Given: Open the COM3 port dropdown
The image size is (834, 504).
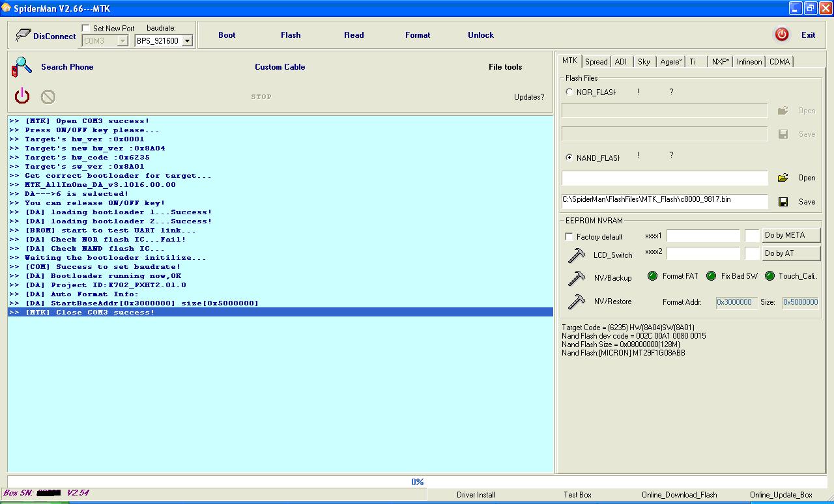Looking at the screenshot, I should [x=122, y=40].
